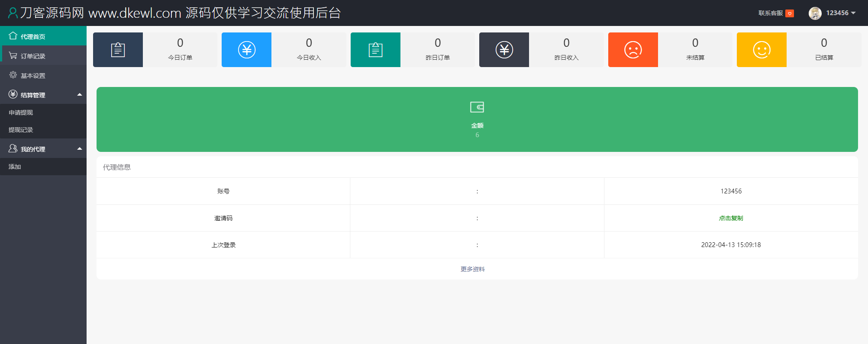Select 提现记录 submenu item
The width and height of the screenshot is (868, 344).
[x=43, y=130]
